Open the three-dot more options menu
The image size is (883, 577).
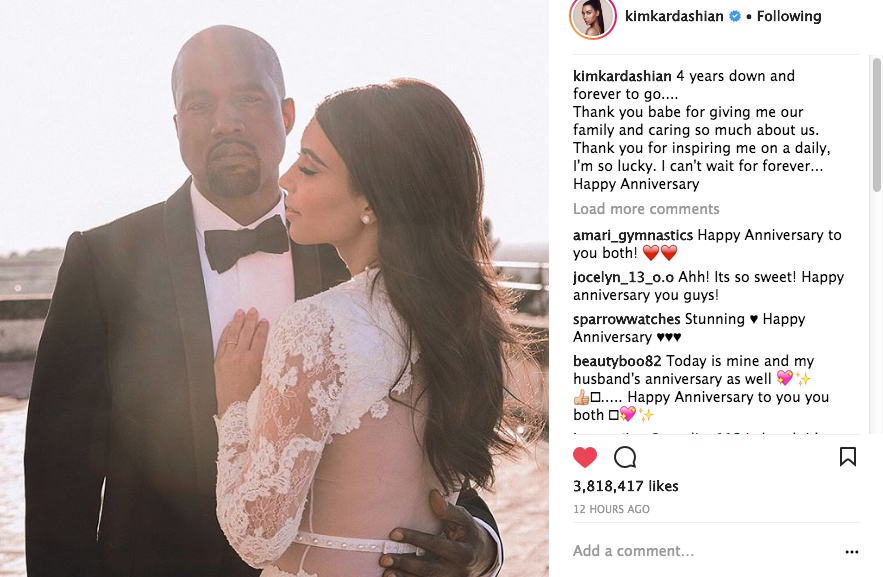point(851,552)
